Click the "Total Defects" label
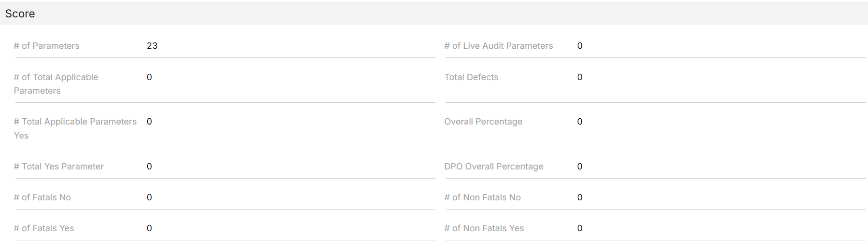The height and width of the screenshot is (251, 868). (471, 77)
